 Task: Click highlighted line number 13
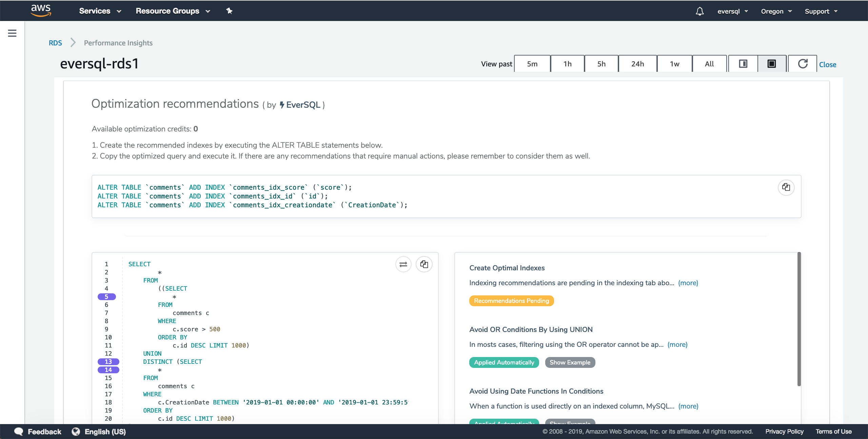108,362
